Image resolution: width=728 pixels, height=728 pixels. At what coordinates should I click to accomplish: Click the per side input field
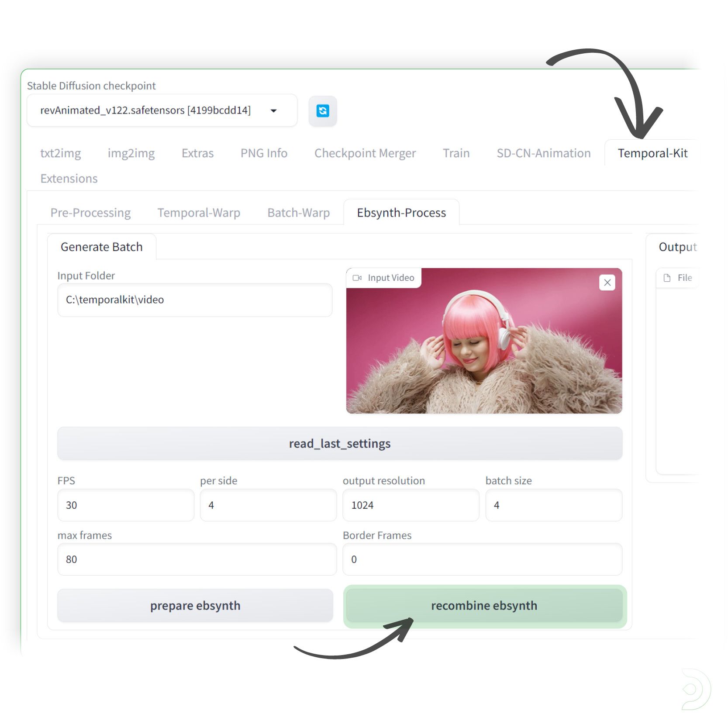click(268, 505)
